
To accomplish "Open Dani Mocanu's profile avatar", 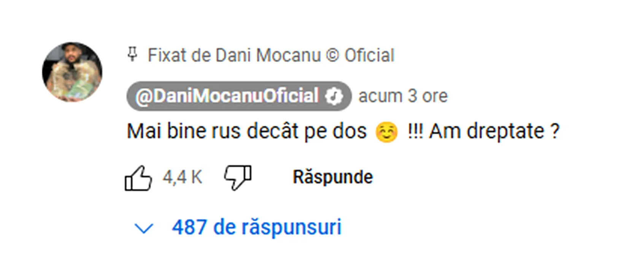I will [72, 72].
